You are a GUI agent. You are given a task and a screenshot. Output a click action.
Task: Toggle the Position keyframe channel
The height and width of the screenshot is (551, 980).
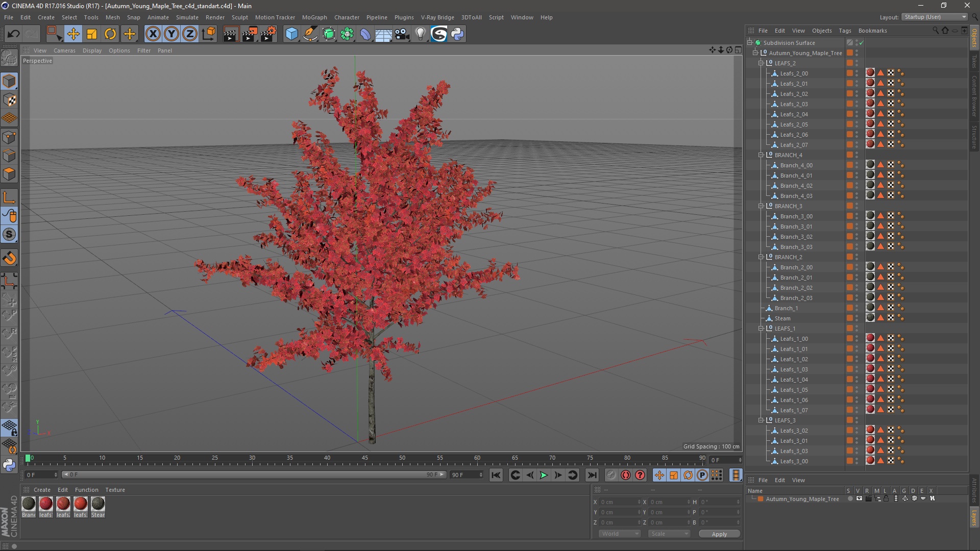tap(659, 475)
